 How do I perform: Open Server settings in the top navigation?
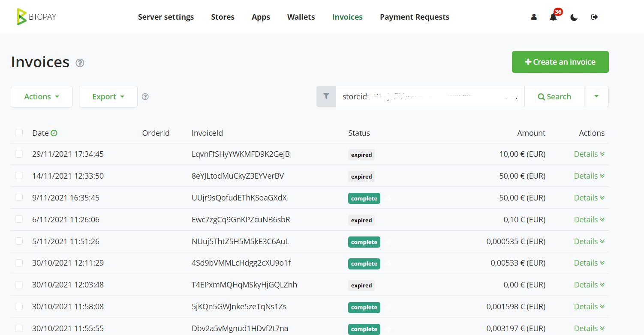click(166, 17)
